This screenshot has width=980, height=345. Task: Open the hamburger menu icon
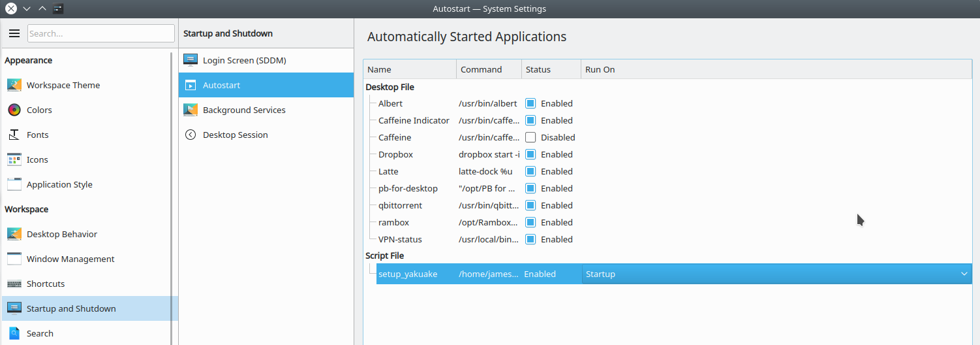tap(14, 33)
